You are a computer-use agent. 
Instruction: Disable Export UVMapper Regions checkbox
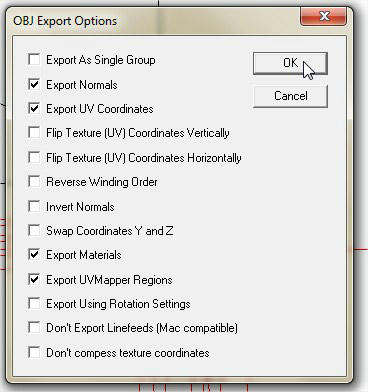[x=35, y=279]
